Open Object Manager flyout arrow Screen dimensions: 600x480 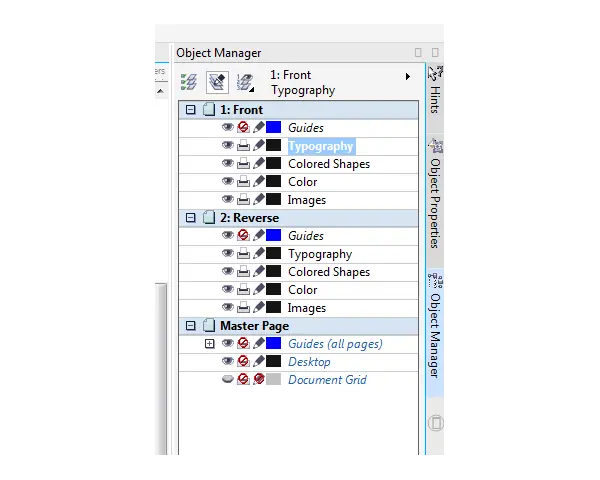point(408,77)
